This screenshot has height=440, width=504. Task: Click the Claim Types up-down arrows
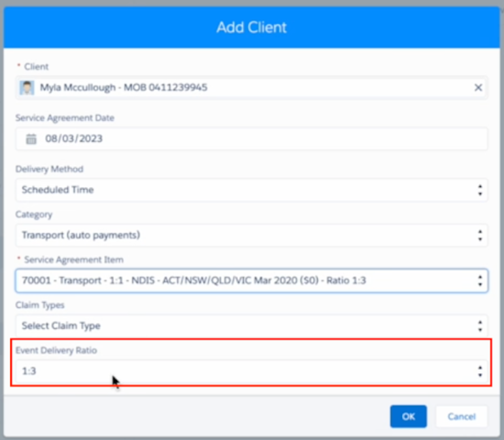pos(480,326)
